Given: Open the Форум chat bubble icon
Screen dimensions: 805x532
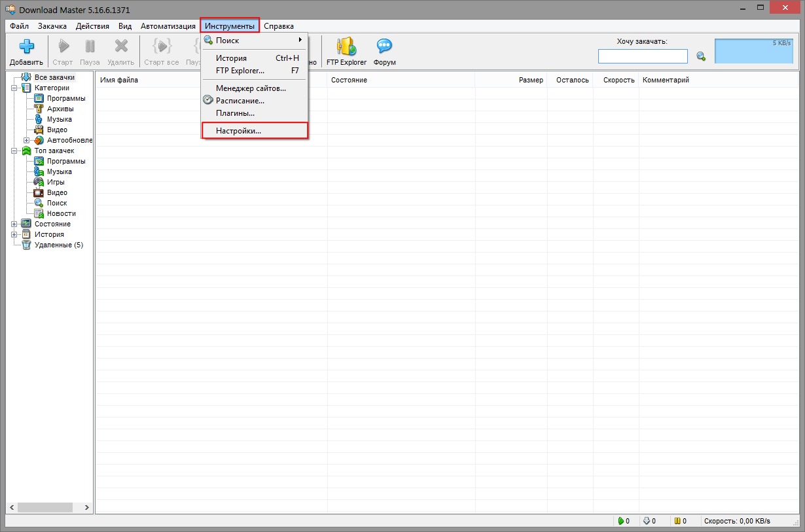Looking at the screenshot, I should point(384,47).
